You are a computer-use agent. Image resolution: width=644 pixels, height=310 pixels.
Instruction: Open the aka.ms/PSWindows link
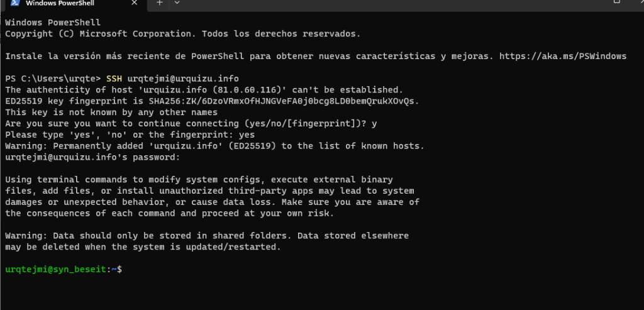[563, 56]
